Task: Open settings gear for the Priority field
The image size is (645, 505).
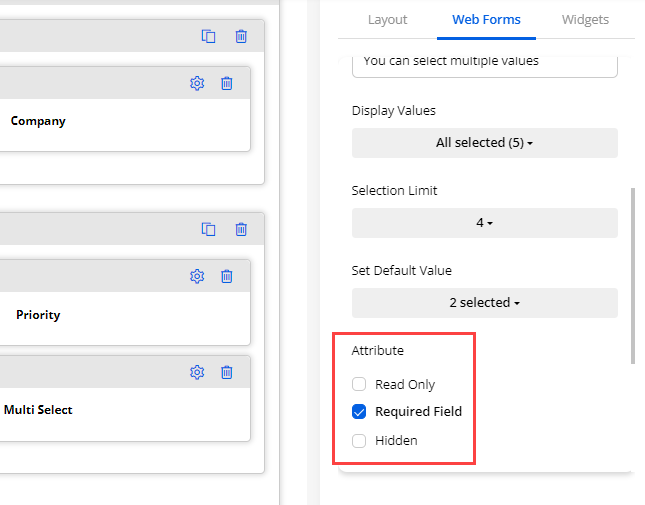Action: coord(197,276)
